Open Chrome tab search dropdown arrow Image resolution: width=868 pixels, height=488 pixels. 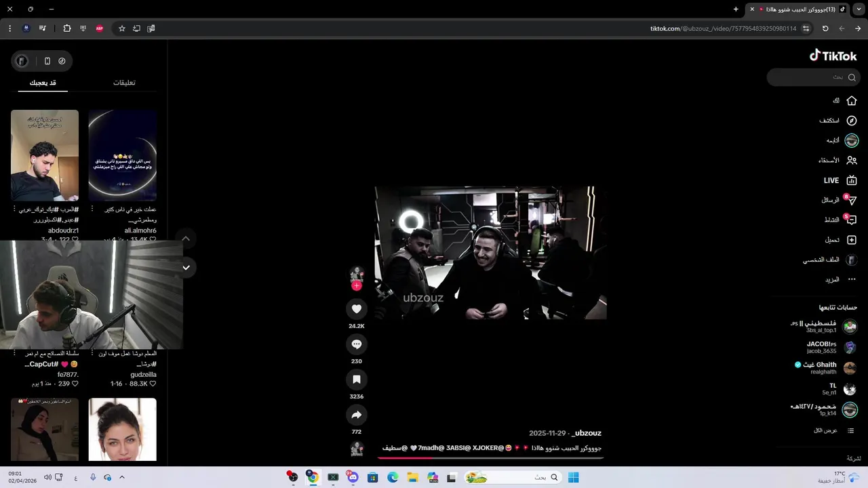coord(859,9)
